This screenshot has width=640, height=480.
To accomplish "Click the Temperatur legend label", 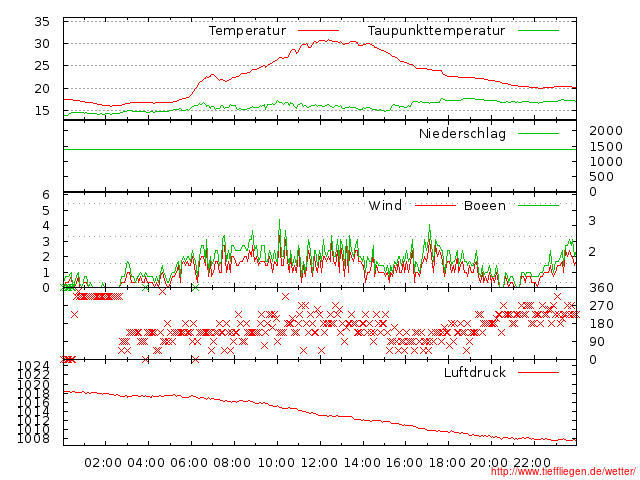I will click(247, 31).
